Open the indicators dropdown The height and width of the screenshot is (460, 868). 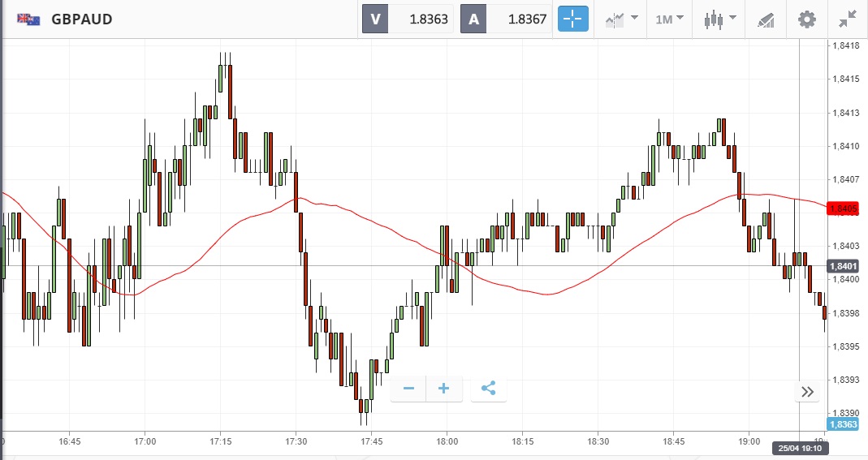tap(621, 20)
